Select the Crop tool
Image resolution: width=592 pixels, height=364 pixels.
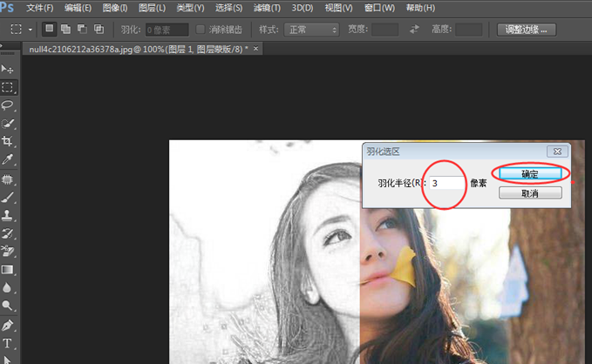(8, 142)
